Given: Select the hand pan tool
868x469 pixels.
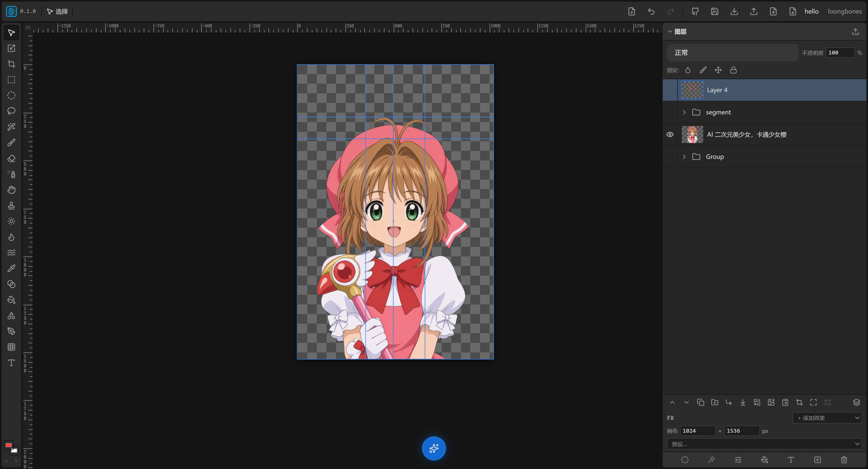Looking at the screenshot, I should (x=11, y=190).
